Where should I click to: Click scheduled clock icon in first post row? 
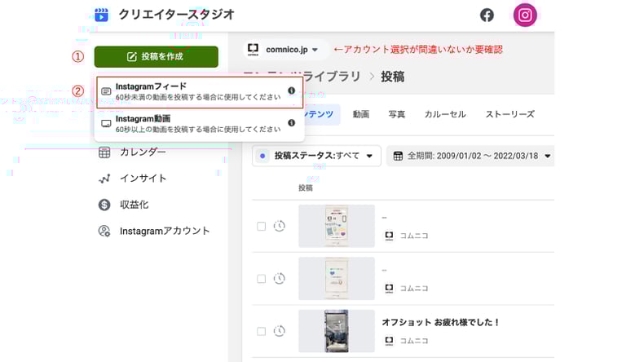click(x=280, y=226)
